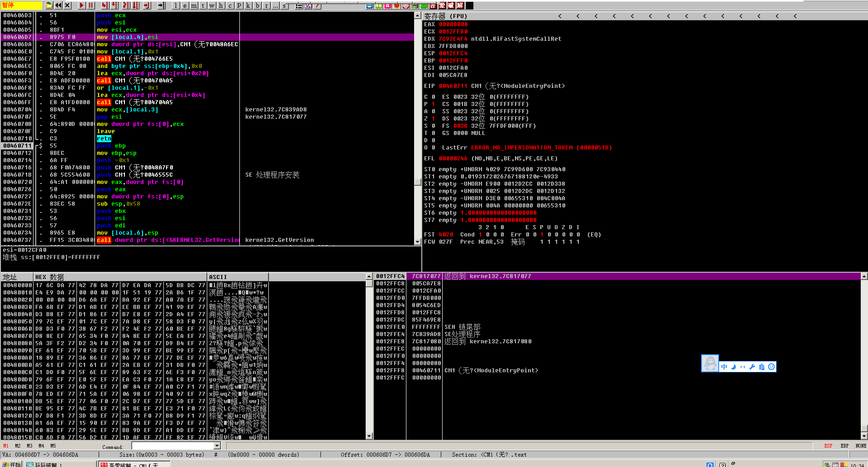The image size is (868, 467).
Task: Select the EAX register value 00000000
Action: click(x=453, y=24)
